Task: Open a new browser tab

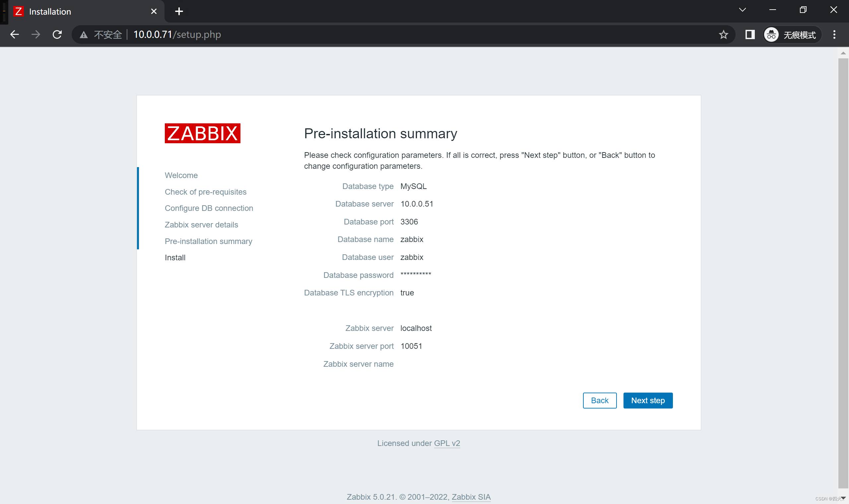Action: coord(179,12)
